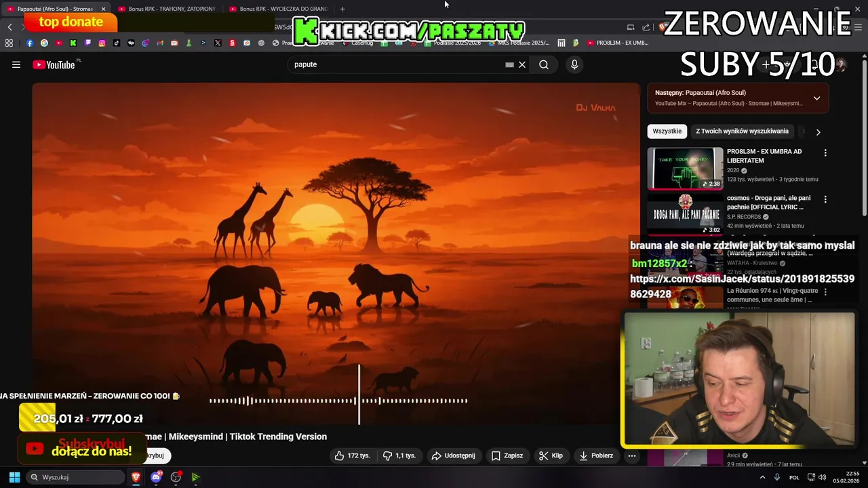Image resolution: width=868 pixels, height=488 pixels.
Task: Open the taskbar volume speaker icon
Action: (822, 477)
